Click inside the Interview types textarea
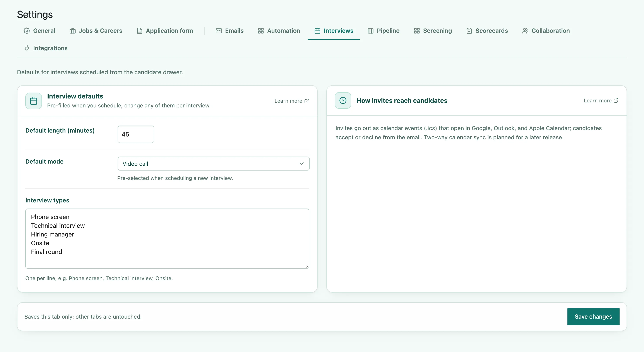This screenshot has width=644, height=352. click(167, 239)
